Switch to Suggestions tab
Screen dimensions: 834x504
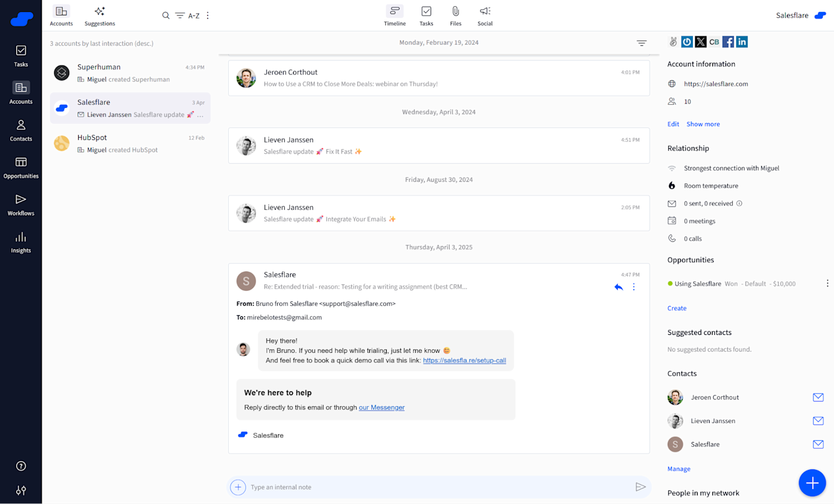click(99, 16)
